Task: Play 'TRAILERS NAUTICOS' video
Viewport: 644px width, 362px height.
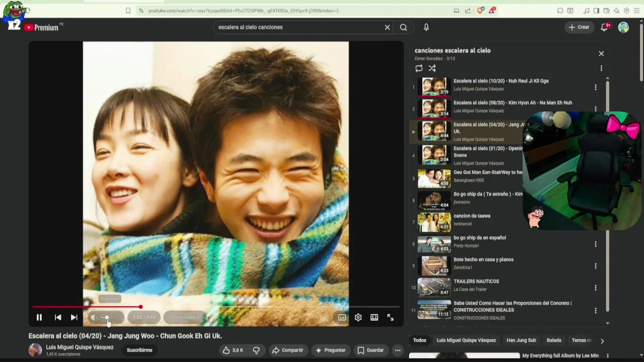Action: (x=476, y=282)
